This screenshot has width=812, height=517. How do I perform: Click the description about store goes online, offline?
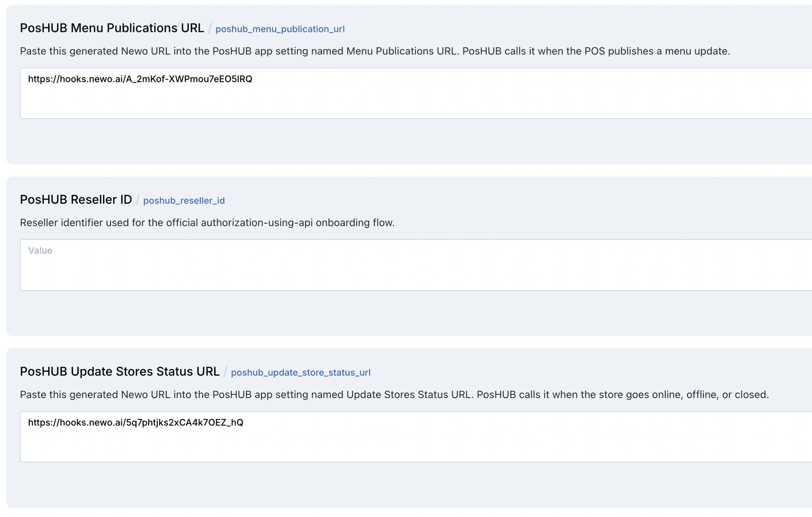coord(394,395)
